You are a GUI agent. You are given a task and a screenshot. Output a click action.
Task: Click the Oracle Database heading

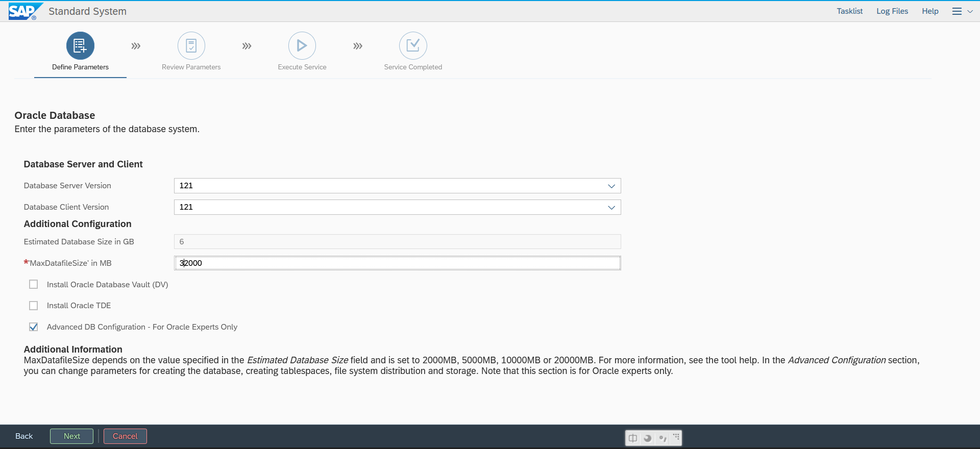(x=55, y=115)
